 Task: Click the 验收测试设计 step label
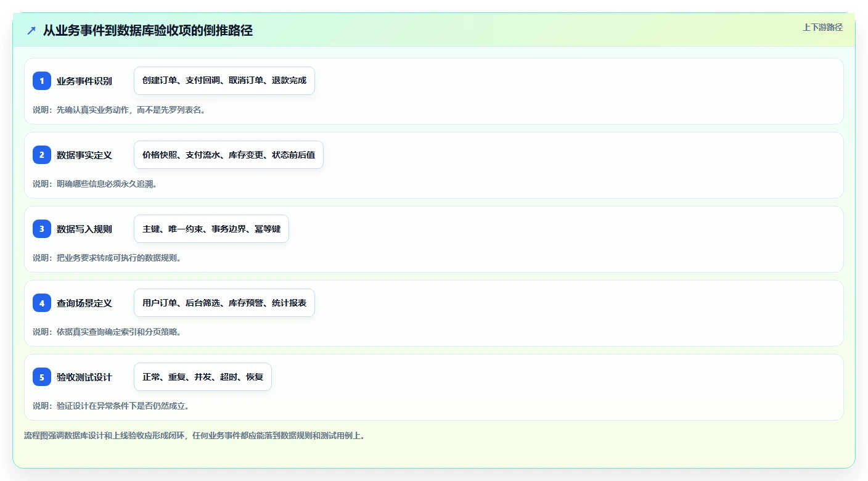pos(84,377)
